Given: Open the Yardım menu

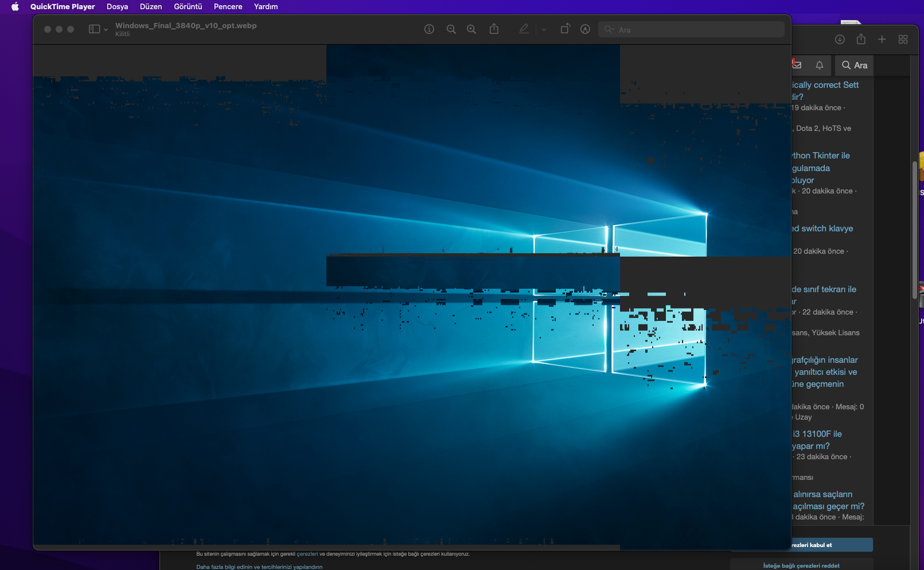Looking at the screenshot, I should point(266,6).
